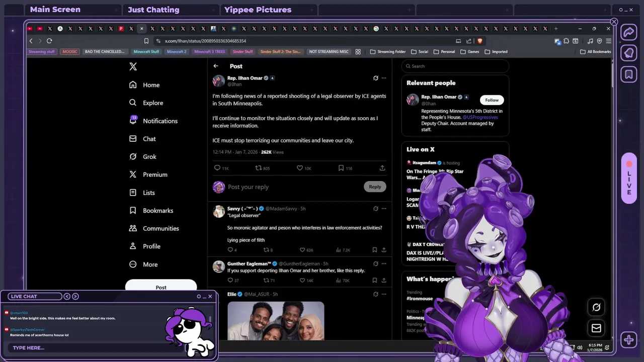644x362 pixels.
Task: Click the mail envelope overlay icon
Action: click(x=596, y=328)
